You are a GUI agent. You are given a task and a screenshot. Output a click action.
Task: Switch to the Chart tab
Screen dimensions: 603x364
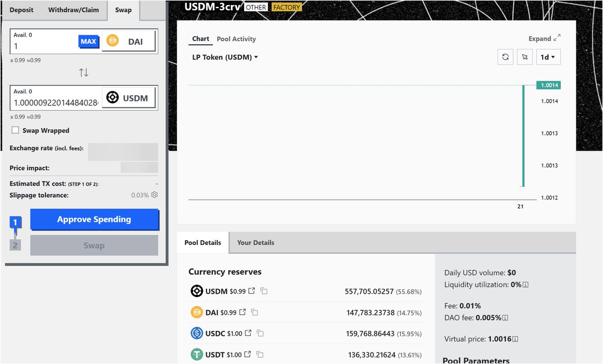pyautogui.click(x=200, y=39)
